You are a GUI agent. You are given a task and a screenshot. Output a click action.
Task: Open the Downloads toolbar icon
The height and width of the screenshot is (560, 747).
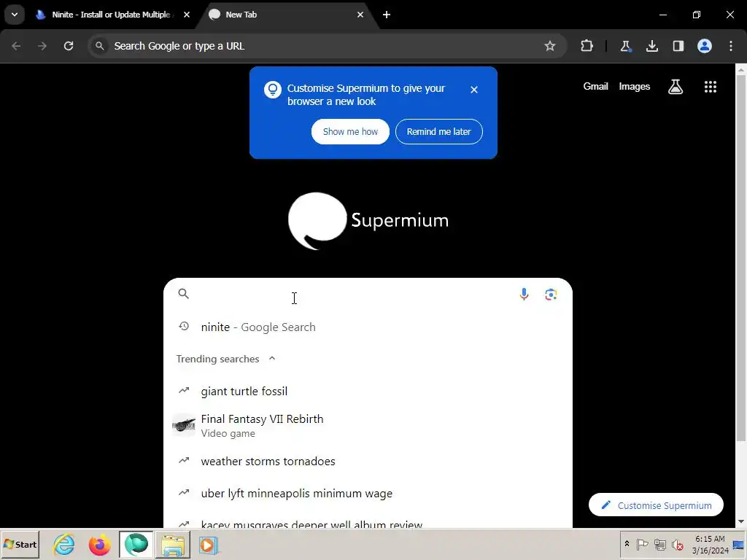(x=652, y=46)
